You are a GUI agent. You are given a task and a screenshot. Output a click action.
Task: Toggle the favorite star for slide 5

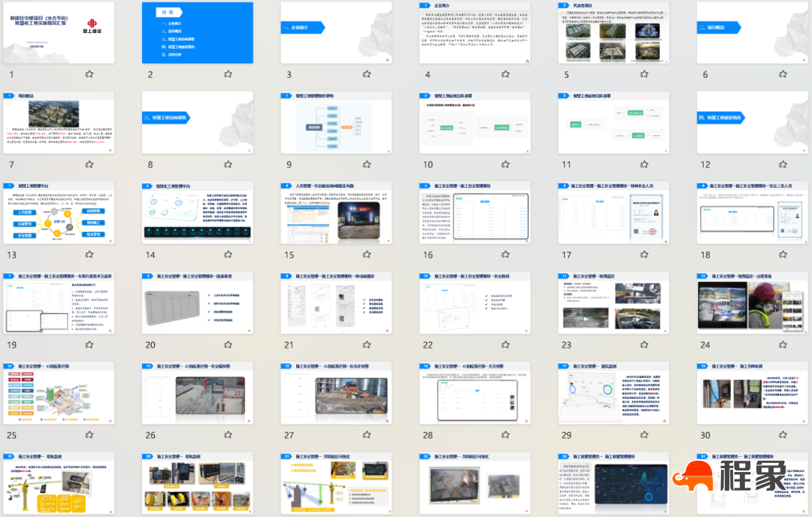[x=644, y=74]
